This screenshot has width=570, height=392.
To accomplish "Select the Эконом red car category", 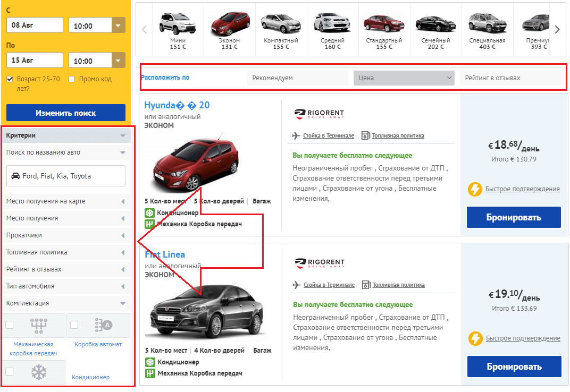I will point(230,24).
